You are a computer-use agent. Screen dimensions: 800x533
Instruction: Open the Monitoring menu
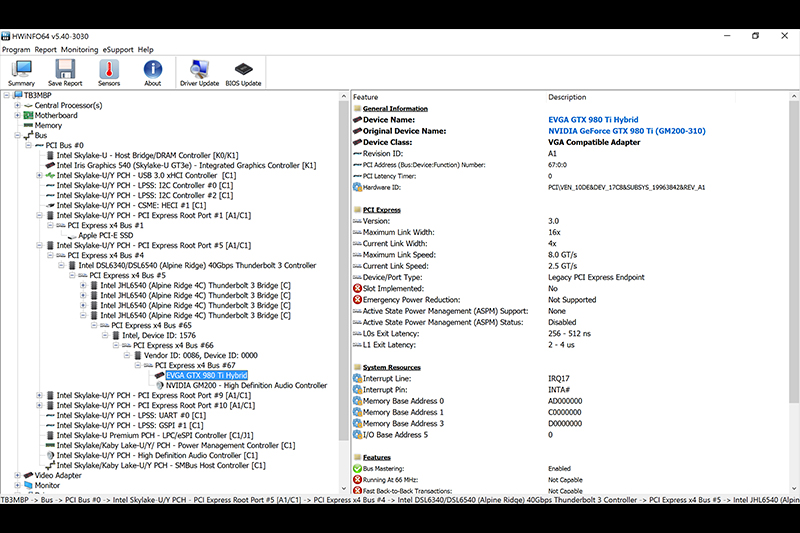(x=79, y=49)
